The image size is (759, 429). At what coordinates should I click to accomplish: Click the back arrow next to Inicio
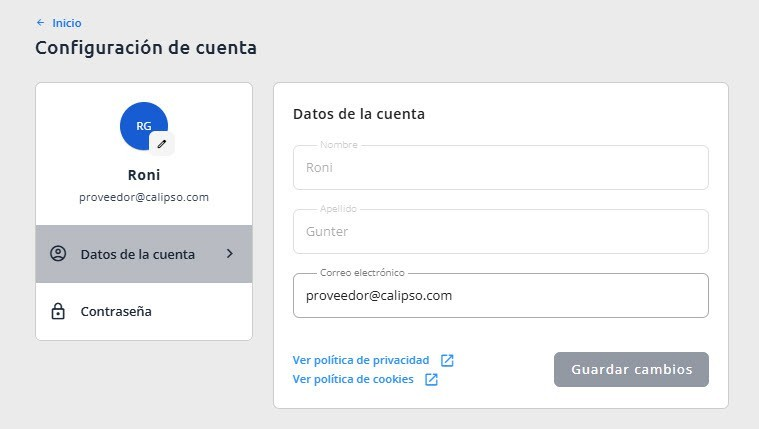click(x=41, y=23)
